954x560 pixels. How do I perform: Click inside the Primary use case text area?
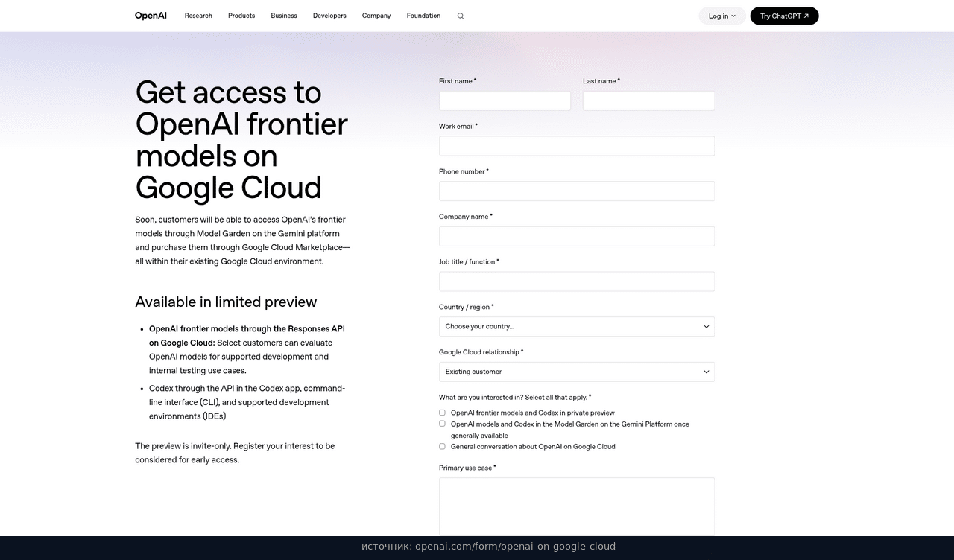(577, 506)
